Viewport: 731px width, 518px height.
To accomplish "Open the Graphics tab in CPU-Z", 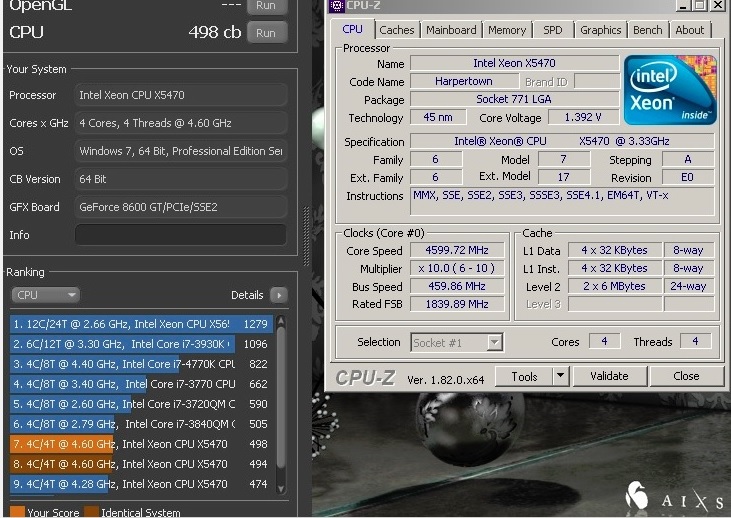I will tap(601, 30).
